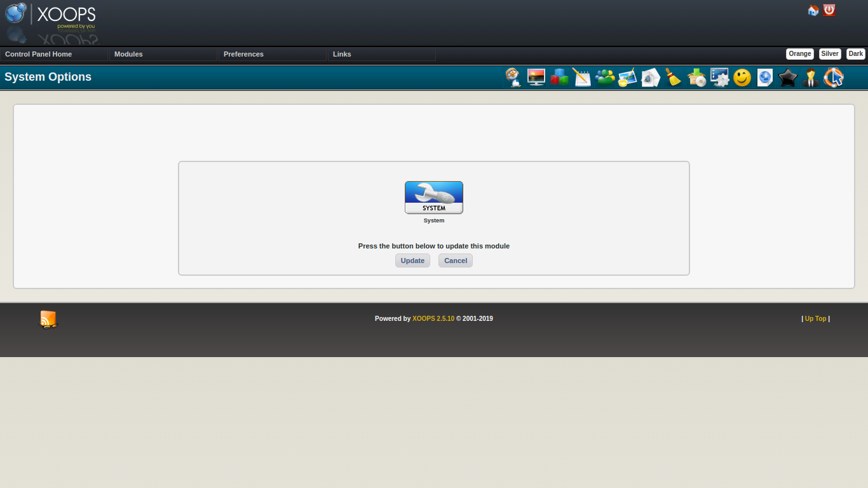Open the Modules installer package icon
868x488 pixels.
(x=696, y=78)
